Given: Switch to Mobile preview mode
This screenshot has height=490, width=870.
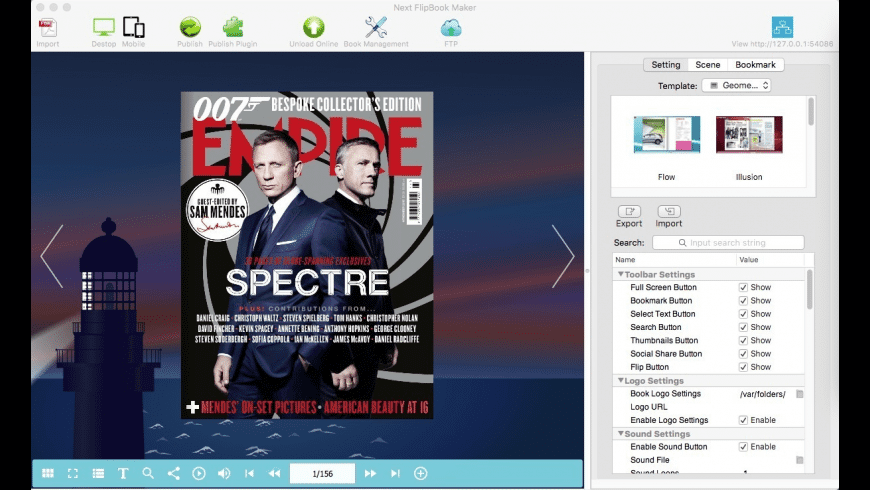Looking at the screenshot, I should pos(134,27).
